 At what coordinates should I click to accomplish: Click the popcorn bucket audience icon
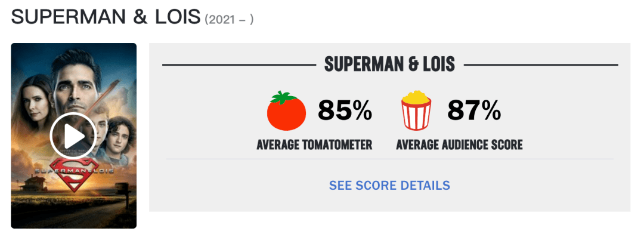(416, 110)
